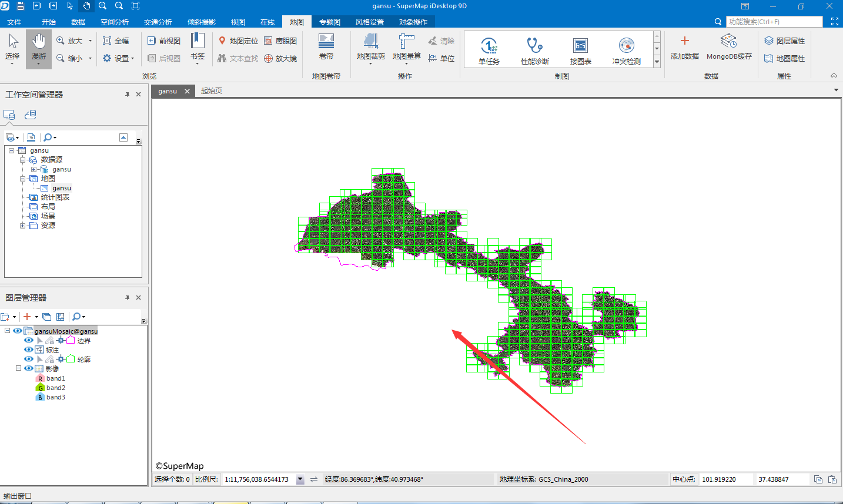Close the gansu map tab

(187, 91)
